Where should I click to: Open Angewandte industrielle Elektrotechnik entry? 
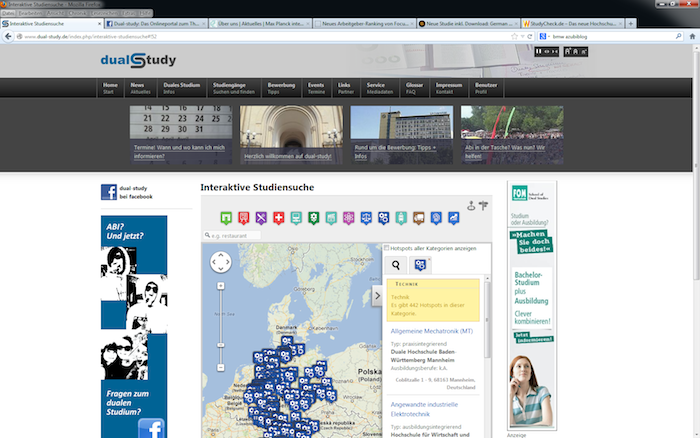tap(424, 409)
